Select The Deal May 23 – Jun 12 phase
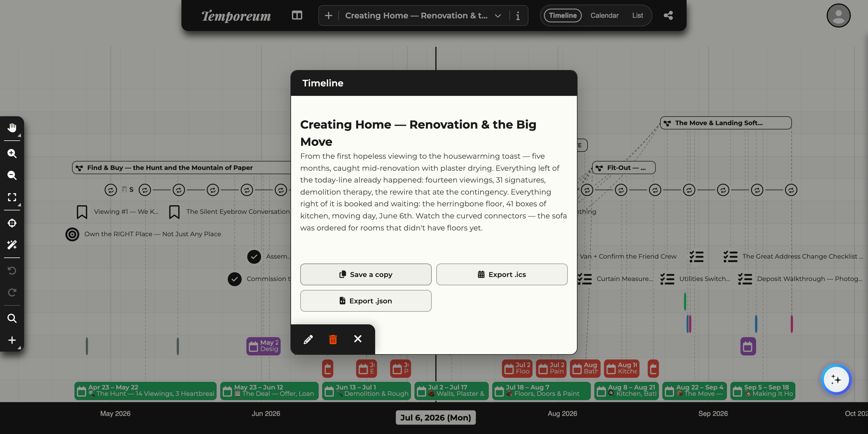Screen dimensions: 868x434 [269, 391]
